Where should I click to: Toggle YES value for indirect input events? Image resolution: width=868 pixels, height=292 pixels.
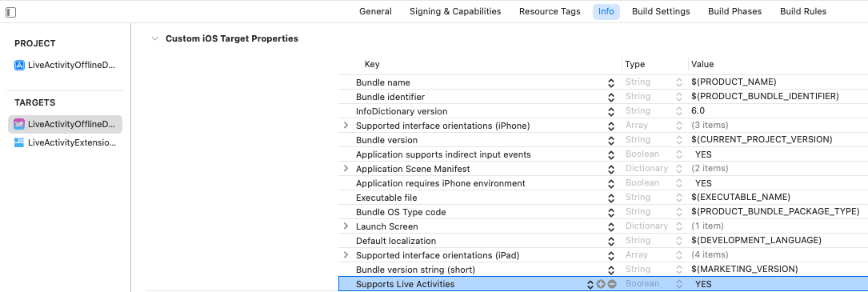click(703, 154)
